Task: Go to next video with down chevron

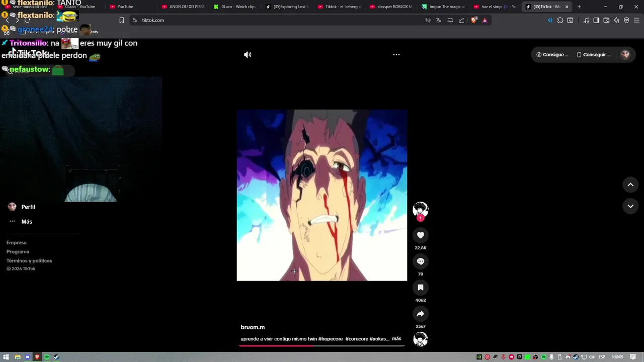Action: (630, 206)
